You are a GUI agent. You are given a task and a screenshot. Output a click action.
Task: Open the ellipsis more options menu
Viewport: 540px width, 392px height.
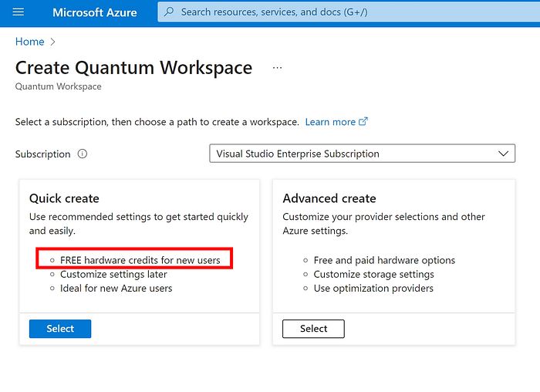[x=277, y=68]
